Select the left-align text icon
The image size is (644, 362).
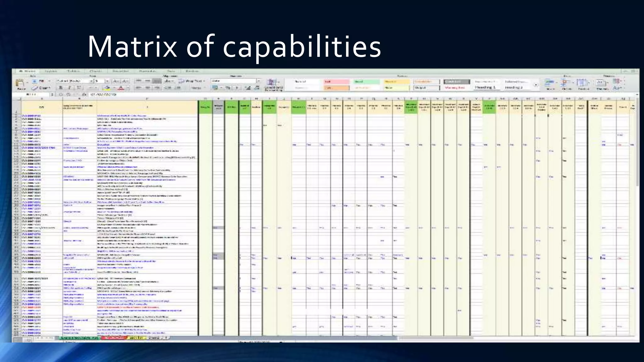(x=138, y=88)
